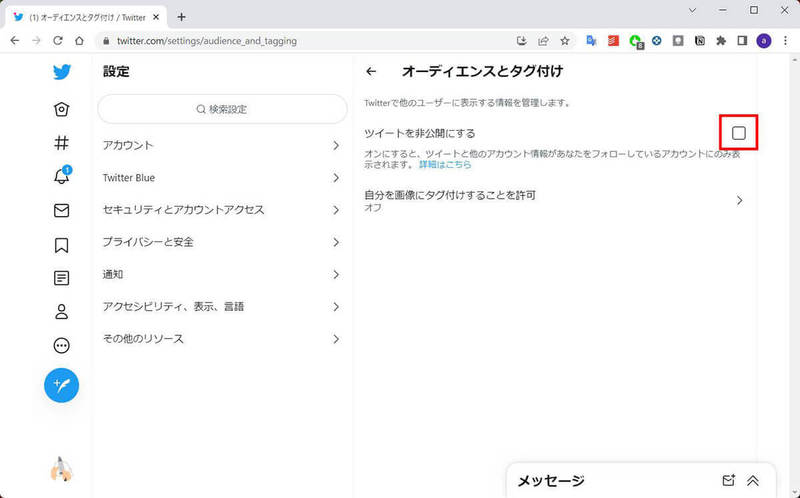Open Chrome three-dot menu
Screen dimensions: 800x498
[785, 41]
